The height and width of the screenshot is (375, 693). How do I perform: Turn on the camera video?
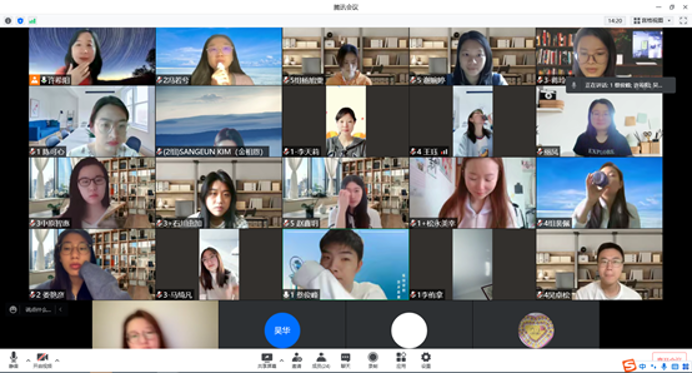click(x=42, y=360)
